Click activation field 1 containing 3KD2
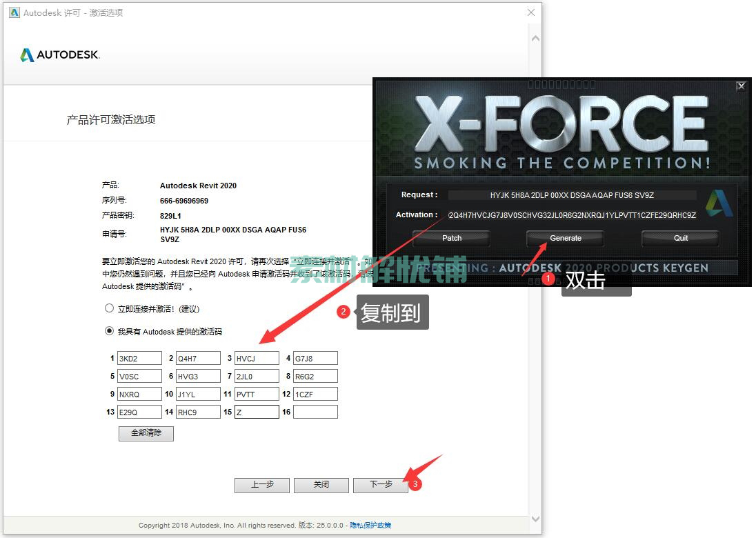 click(139, 358)
